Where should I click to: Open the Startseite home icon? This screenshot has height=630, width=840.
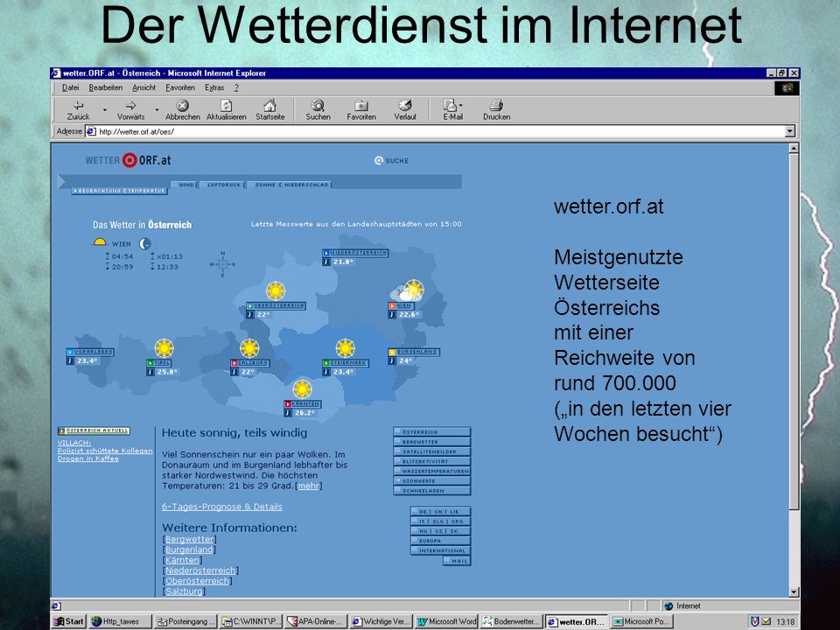270,110
